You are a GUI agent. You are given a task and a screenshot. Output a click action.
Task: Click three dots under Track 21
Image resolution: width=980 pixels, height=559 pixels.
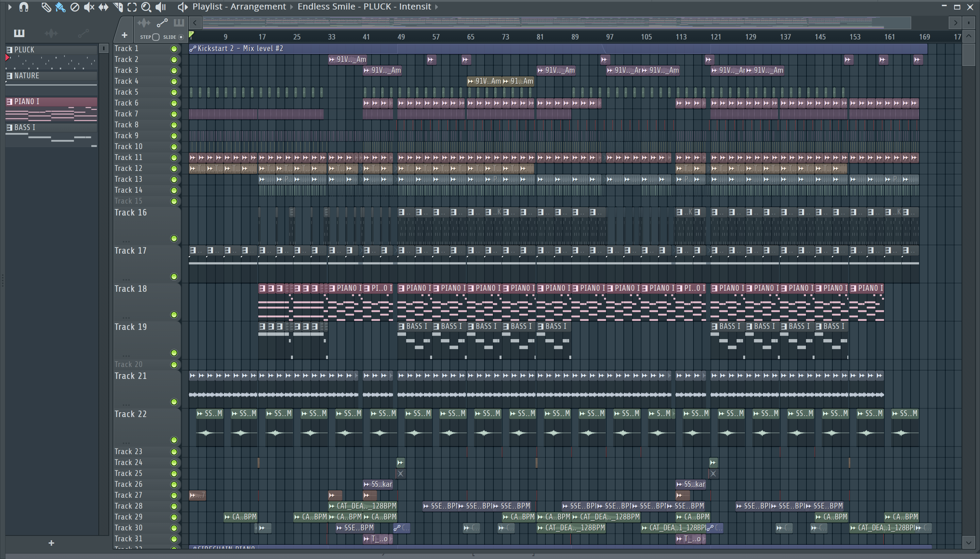point(126,405)
